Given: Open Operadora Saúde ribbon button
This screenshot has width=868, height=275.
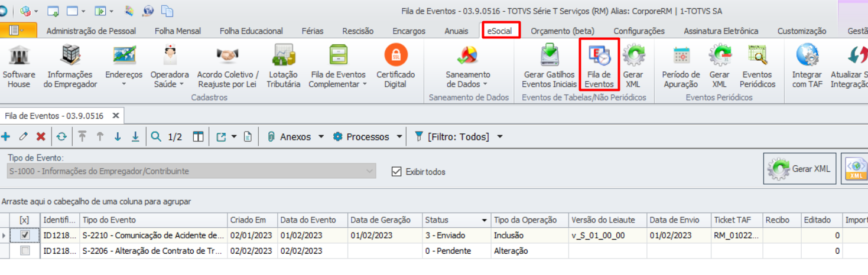Looking at the screenshot, I should pos(170,67).
